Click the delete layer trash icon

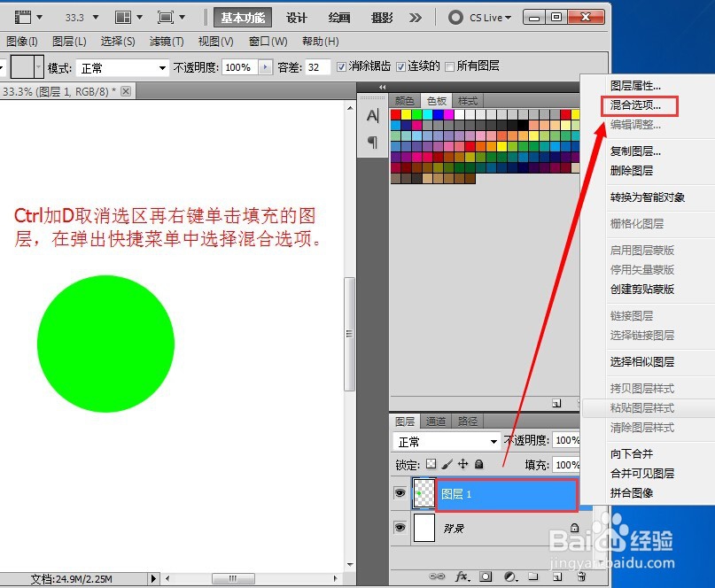[582, 576]
